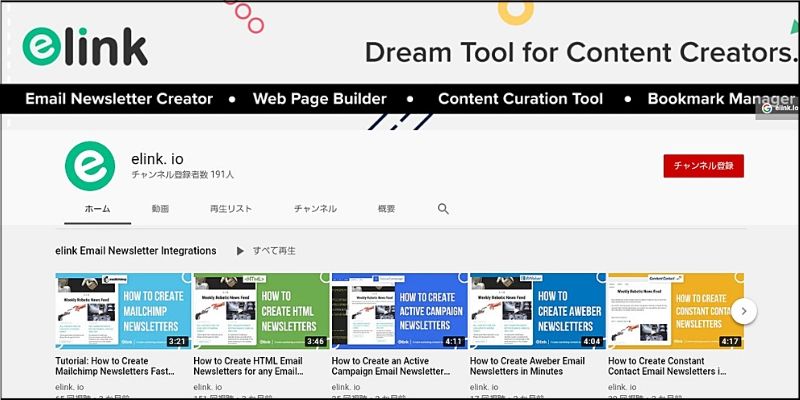Click elink. io name under Aweber video
This screenshot has width=800, height=400.
point(484,387)
